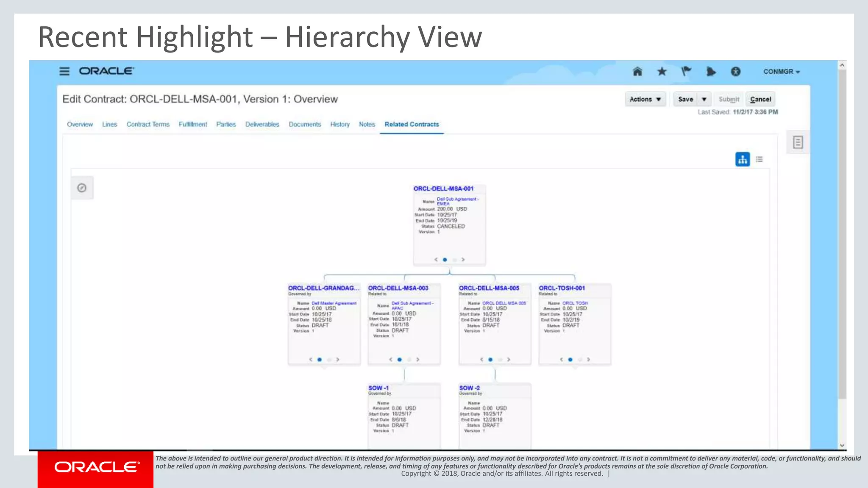Viewport: 868px width, 488px height.
Task: Click the scrollbar down arrow
Action: coord(842,445)
